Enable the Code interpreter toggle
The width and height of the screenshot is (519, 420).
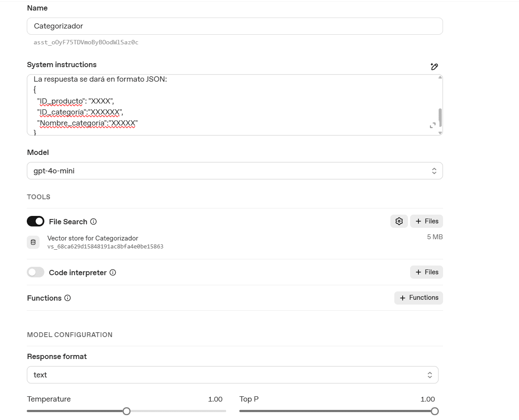tap(36, 272)
